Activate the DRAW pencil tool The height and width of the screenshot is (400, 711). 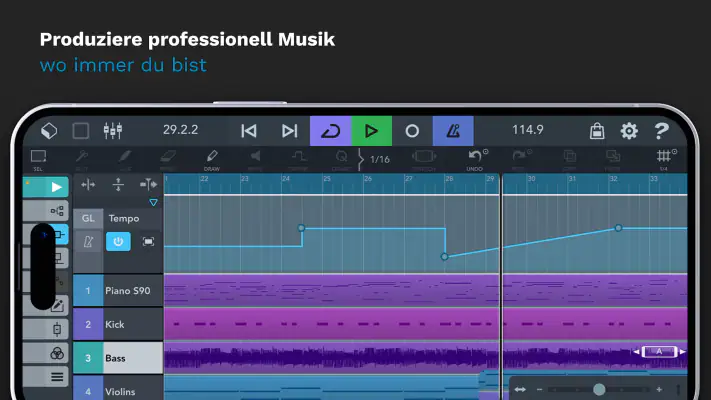click(x=212, y=160)
